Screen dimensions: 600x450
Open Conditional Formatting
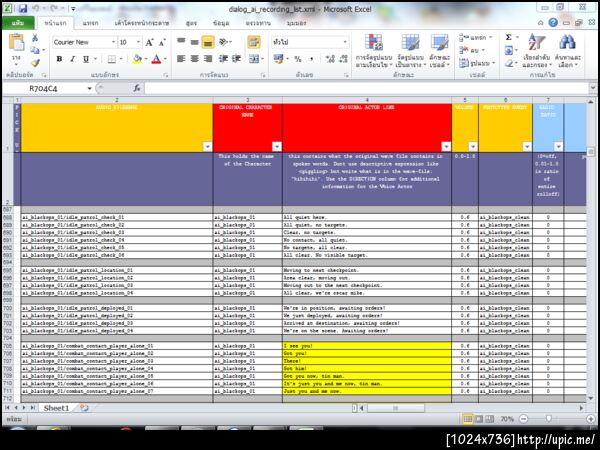pos(374,51)
